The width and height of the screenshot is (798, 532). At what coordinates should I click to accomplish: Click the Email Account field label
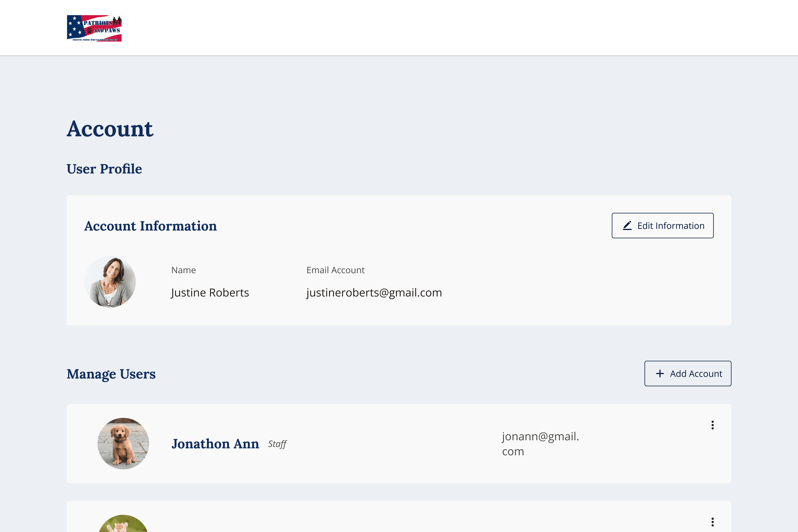[x=335, y=270]
